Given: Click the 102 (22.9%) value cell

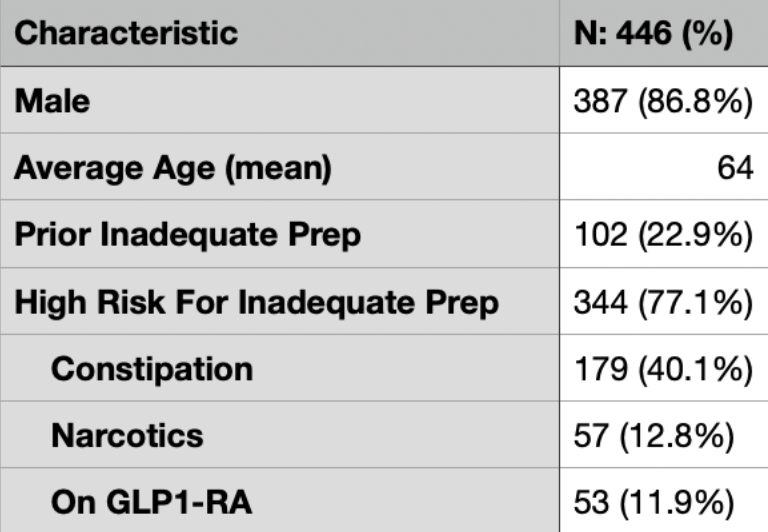Looking at the screenshot, I should [x=664, y=234].
